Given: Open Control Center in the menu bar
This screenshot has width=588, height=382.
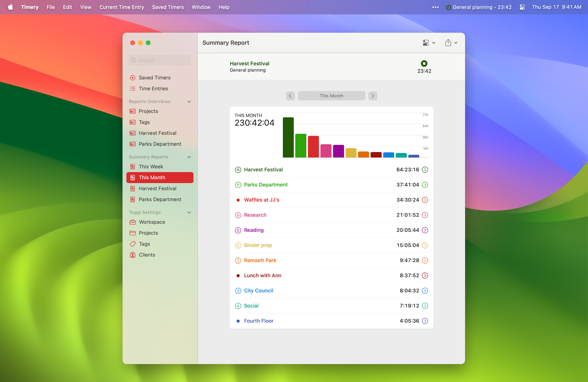Looking at the screenshot, I should (522, 7).
